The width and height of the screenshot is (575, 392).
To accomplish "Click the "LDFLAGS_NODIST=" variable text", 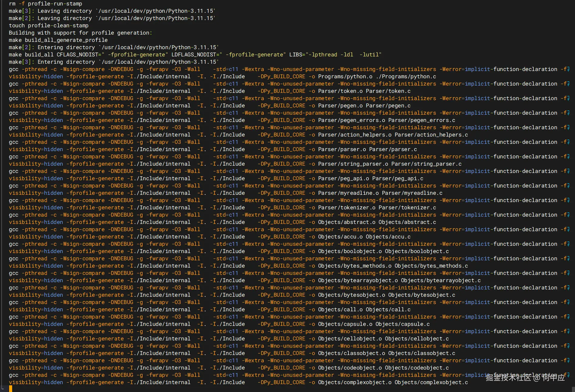I will pyautogui.click(x=195, y=55).
